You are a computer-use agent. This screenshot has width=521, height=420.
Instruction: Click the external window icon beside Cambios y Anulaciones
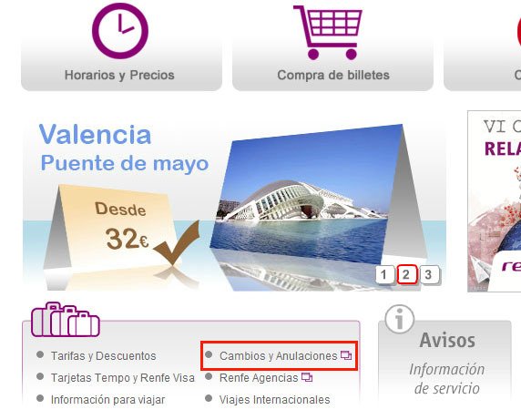pos(346,355)
